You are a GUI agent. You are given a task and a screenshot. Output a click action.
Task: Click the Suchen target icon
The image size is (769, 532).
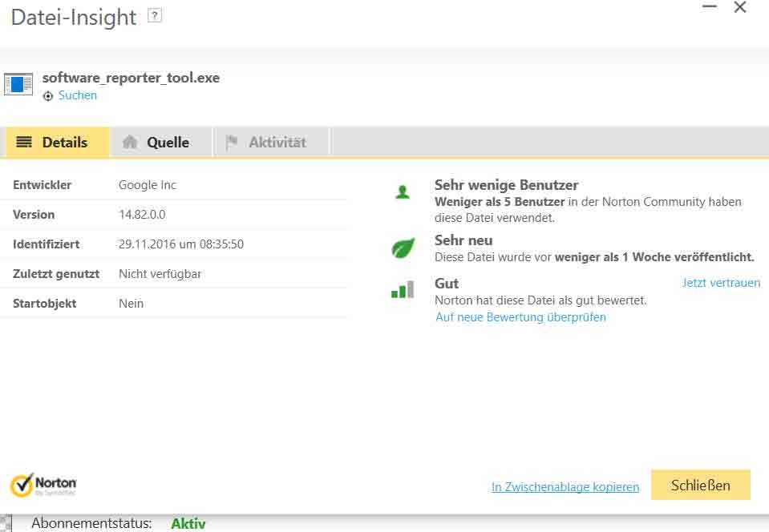(47, 96)
